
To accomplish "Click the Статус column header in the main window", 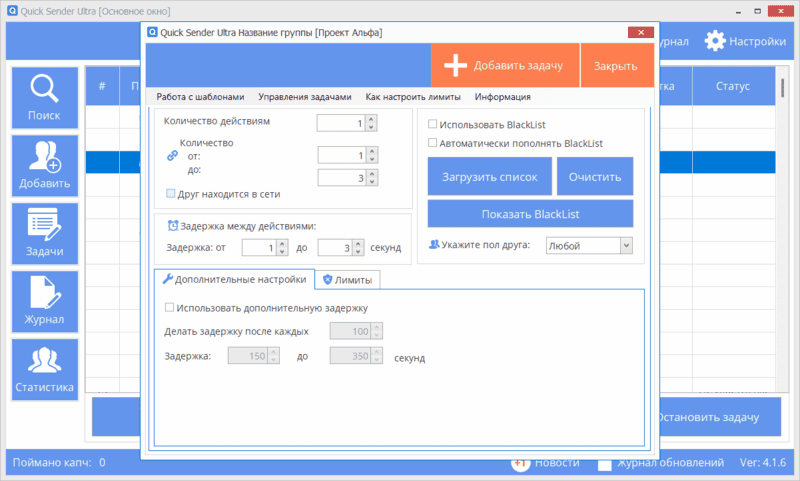I will (x=733, y=86).
